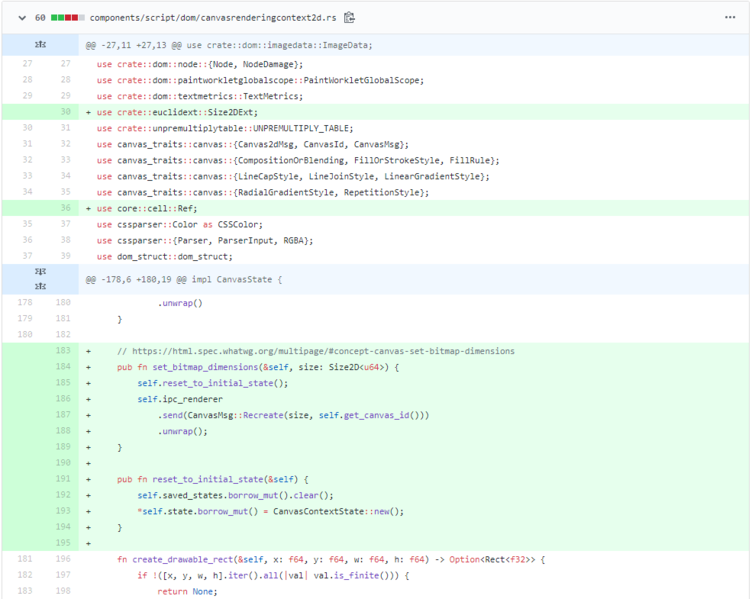Screen dimensions: 752x599
Task: Select added line number 195
Action: [x=63, y=543]
